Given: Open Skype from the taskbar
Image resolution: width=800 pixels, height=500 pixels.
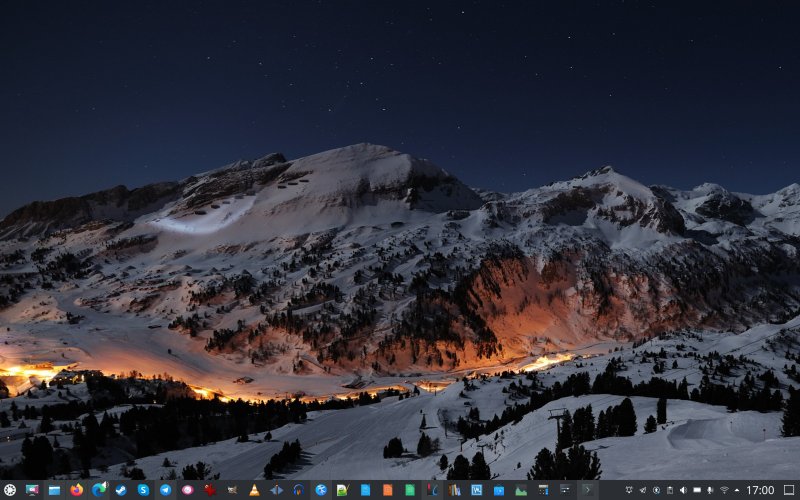Looking at the screenshot, I should (143, 490).
